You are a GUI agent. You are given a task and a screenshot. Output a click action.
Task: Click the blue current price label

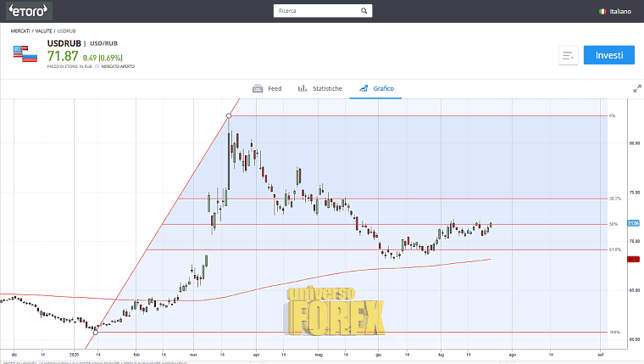[x=632, y=223]
